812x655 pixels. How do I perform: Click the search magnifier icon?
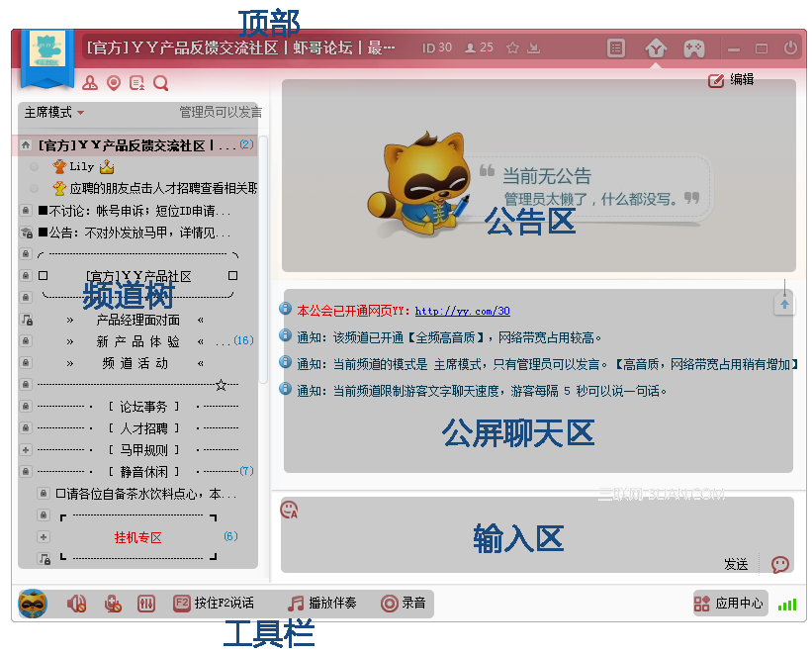[x=160, y=83]
